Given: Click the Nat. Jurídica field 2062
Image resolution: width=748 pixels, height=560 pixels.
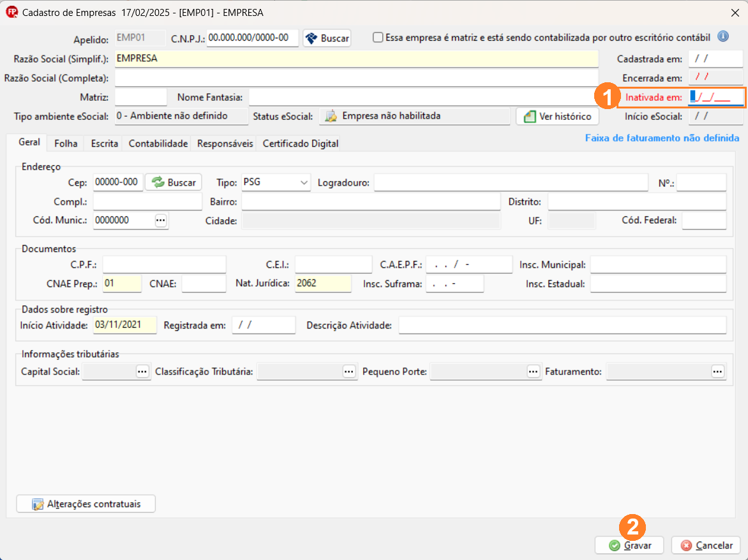Looking at the screenshot, I should coord(323,284).
